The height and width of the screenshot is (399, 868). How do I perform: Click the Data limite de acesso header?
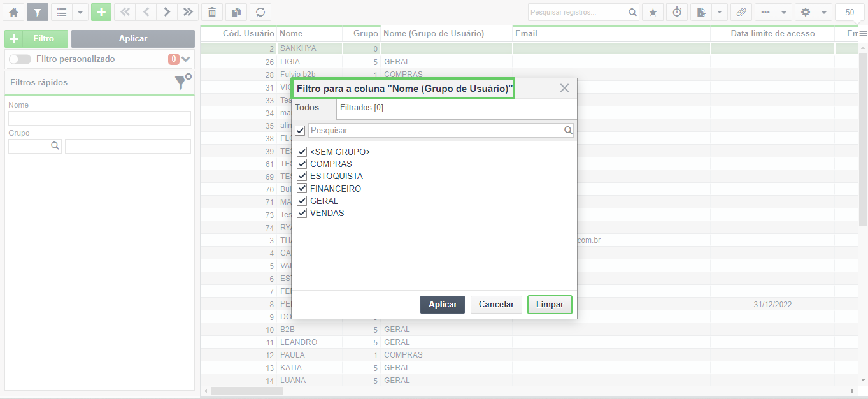pos(772,33)
